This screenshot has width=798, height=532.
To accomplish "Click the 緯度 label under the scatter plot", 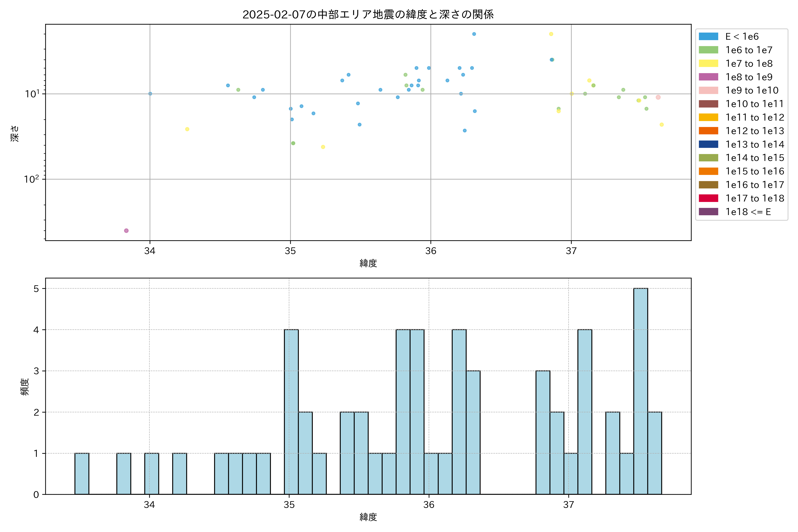I will (368, 263).
